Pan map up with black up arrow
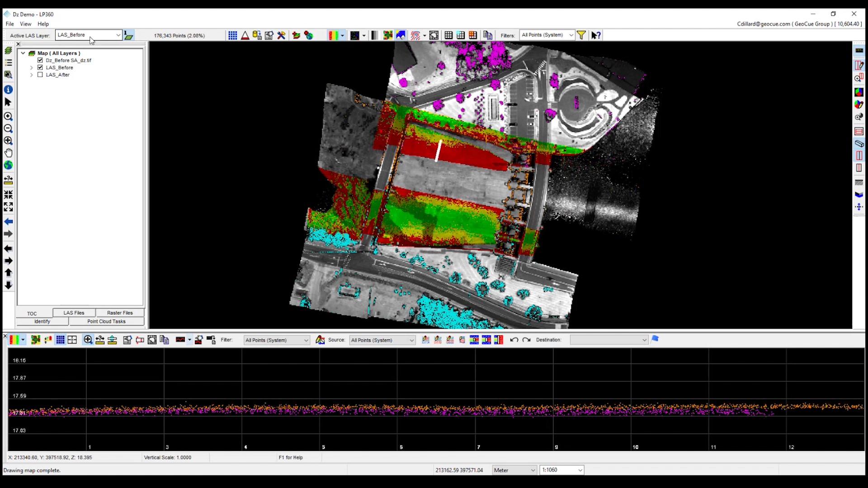 (8, 272)
